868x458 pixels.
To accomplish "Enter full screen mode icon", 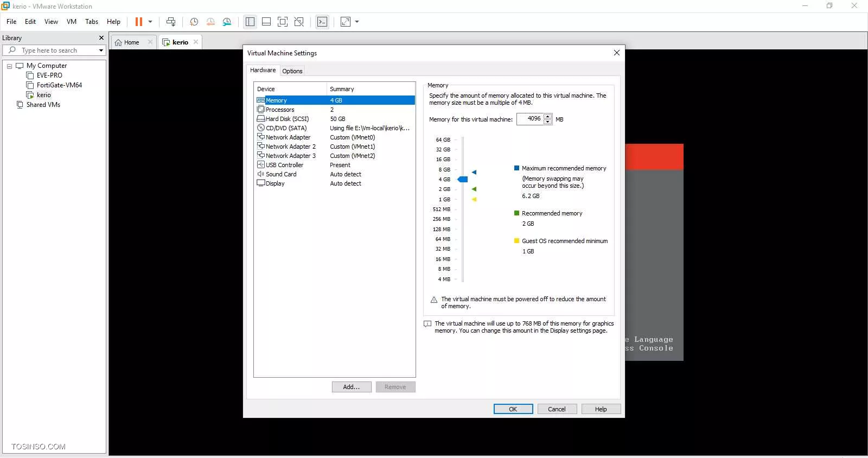I will (x=283, y=22).
